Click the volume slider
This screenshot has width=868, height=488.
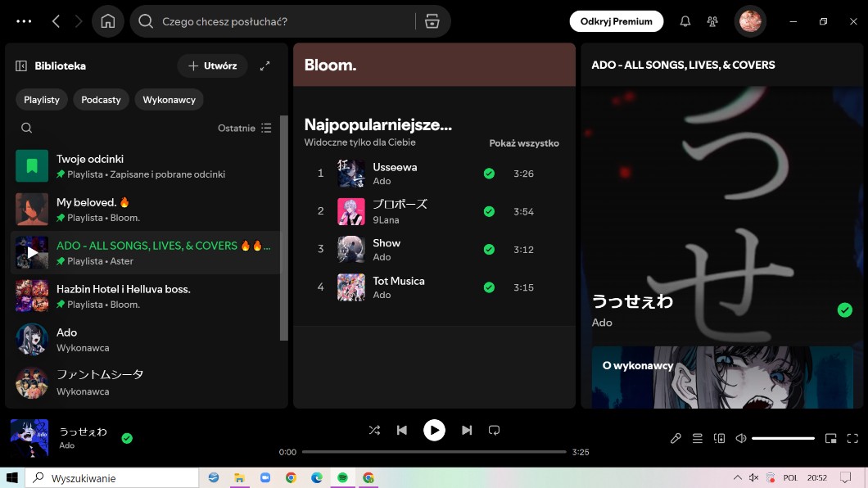click(x=783, y=438)
